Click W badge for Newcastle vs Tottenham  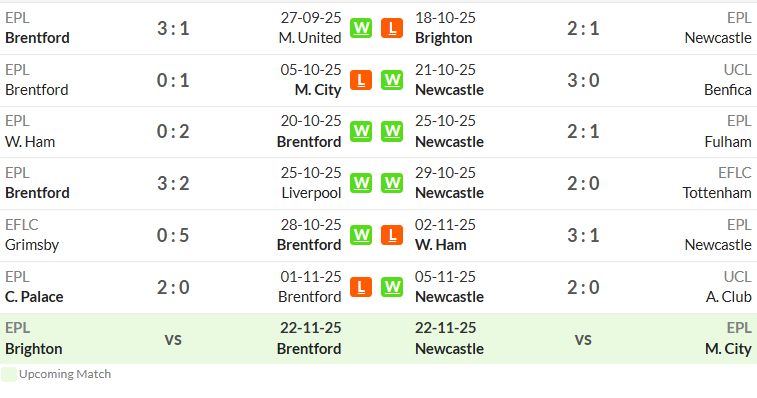392,183
